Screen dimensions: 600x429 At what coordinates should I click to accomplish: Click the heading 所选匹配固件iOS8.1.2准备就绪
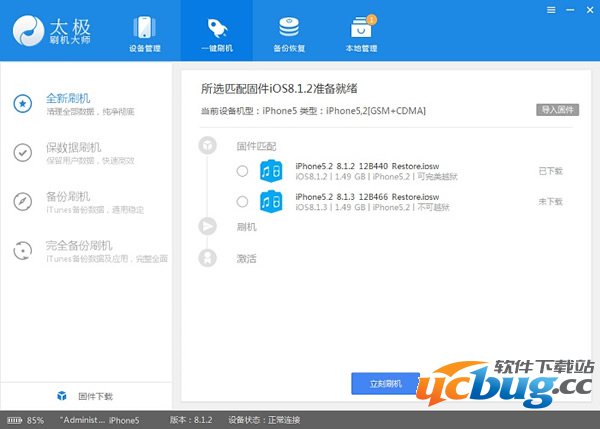coord(279,89)
